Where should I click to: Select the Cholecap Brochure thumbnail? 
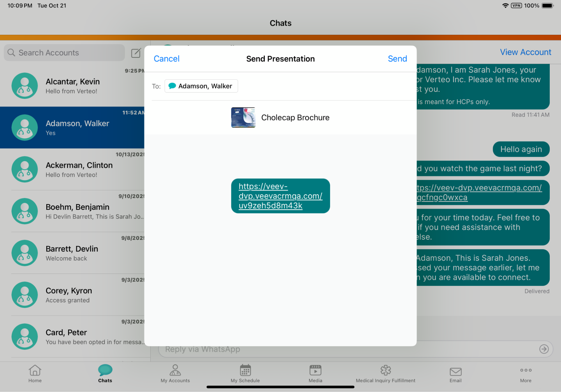point(243,118)
